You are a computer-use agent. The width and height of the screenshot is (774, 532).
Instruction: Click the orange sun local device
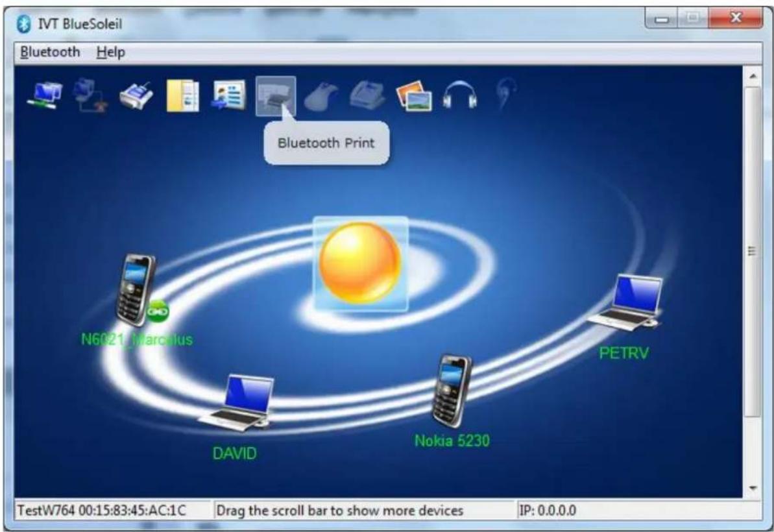pyautogui.click(x=360, y=263)
